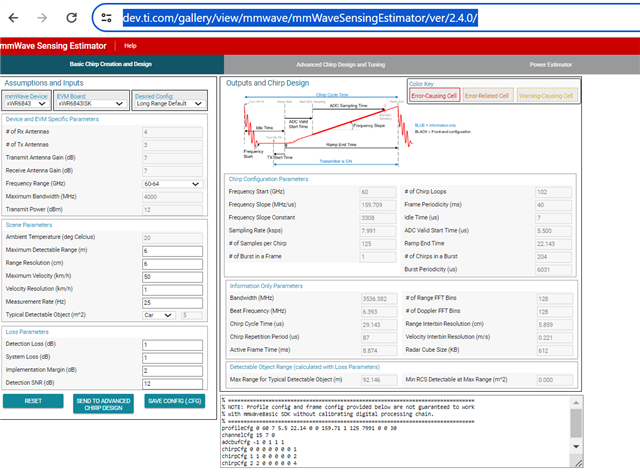The image size is (640, 473).
Task: Click the adcbufCfg line in config output
Action: coord(253,442)
